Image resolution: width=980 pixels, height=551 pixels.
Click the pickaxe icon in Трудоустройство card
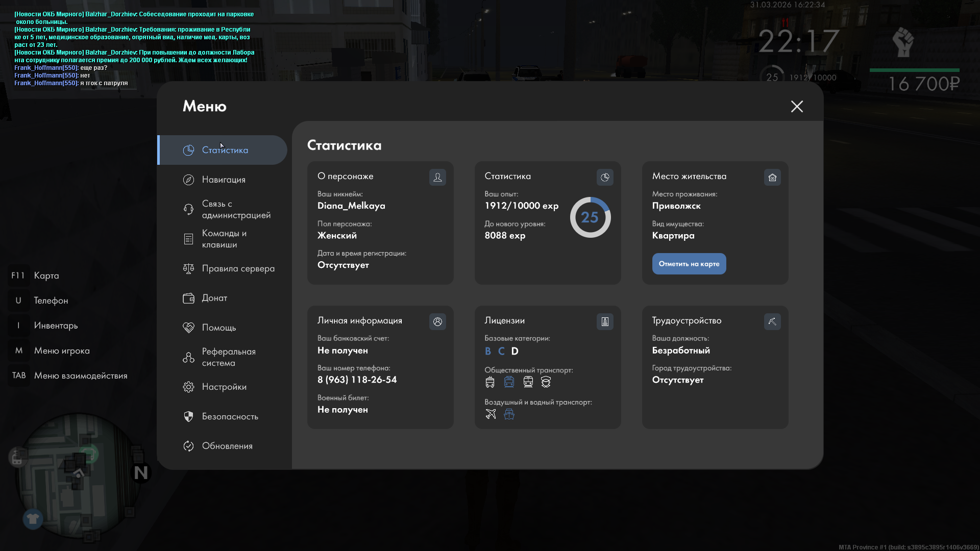tap(772, 321)
